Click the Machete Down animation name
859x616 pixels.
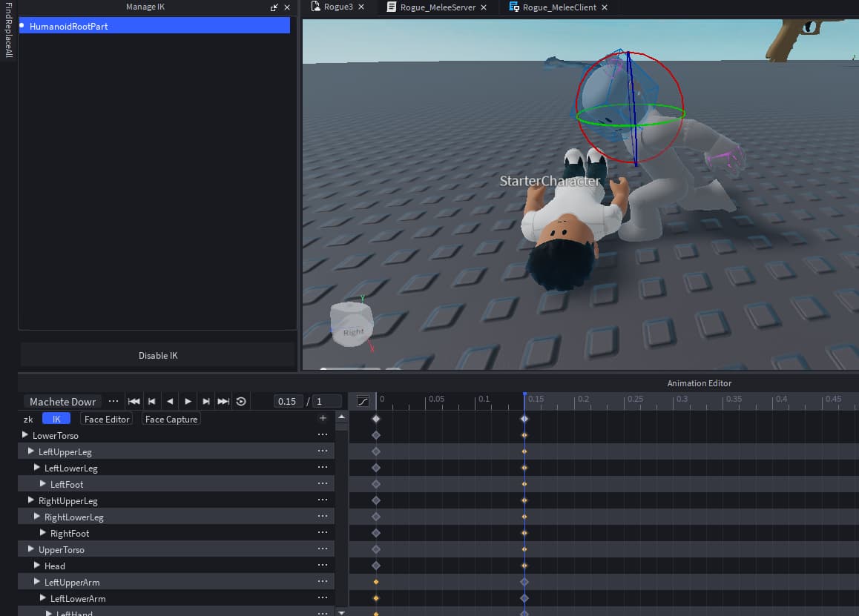(62, 401)
